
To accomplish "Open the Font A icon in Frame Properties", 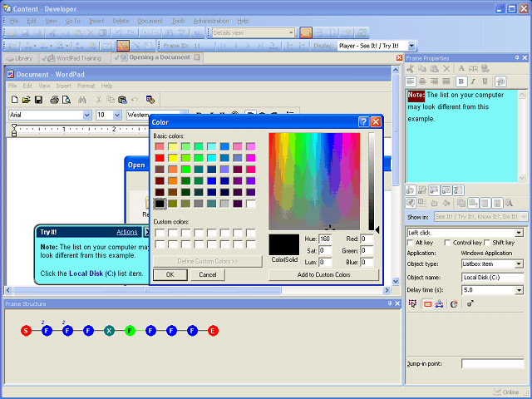I will tap(461, 68).
